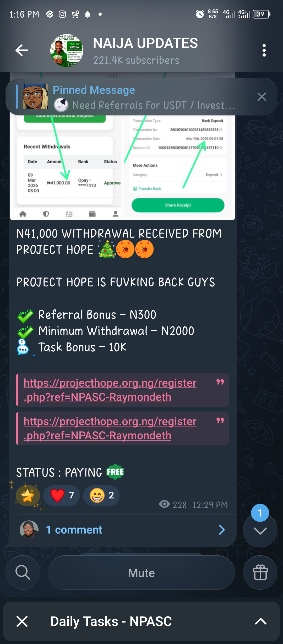Image resolution: width=283 pixels, height=644 pixels.
Task: Open the first projecthope.org.ng register link
Action: click(x=110, y=390)
